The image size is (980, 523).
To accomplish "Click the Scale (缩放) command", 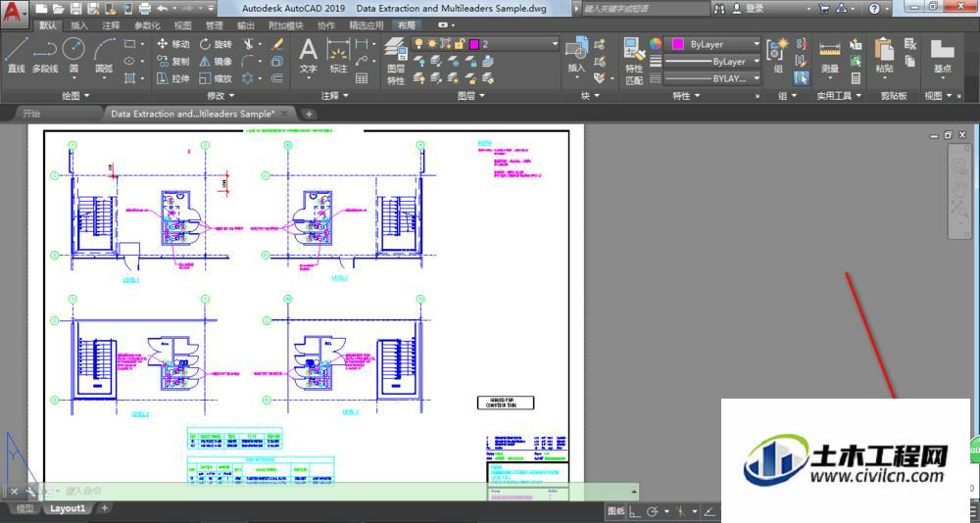I will coord(216,78).
